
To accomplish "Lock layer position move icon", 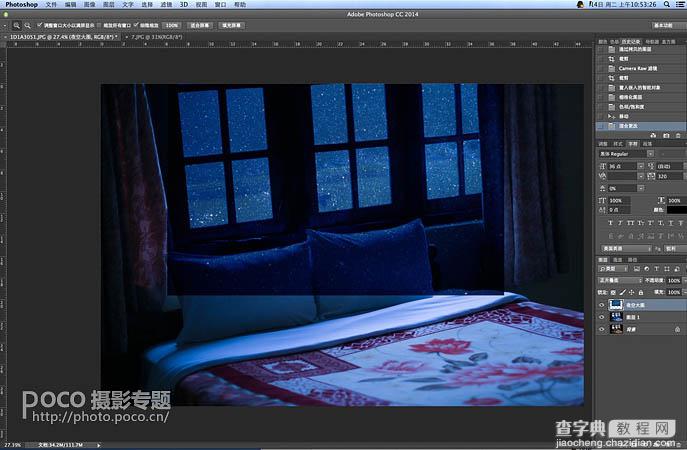I will coord(631,292).
